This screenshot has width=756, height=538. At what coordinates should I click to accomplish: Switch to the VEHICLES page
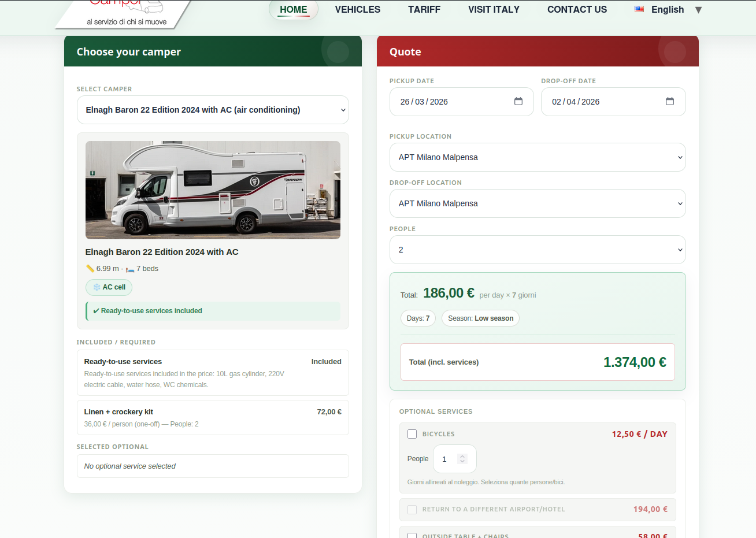click(357, 9)
